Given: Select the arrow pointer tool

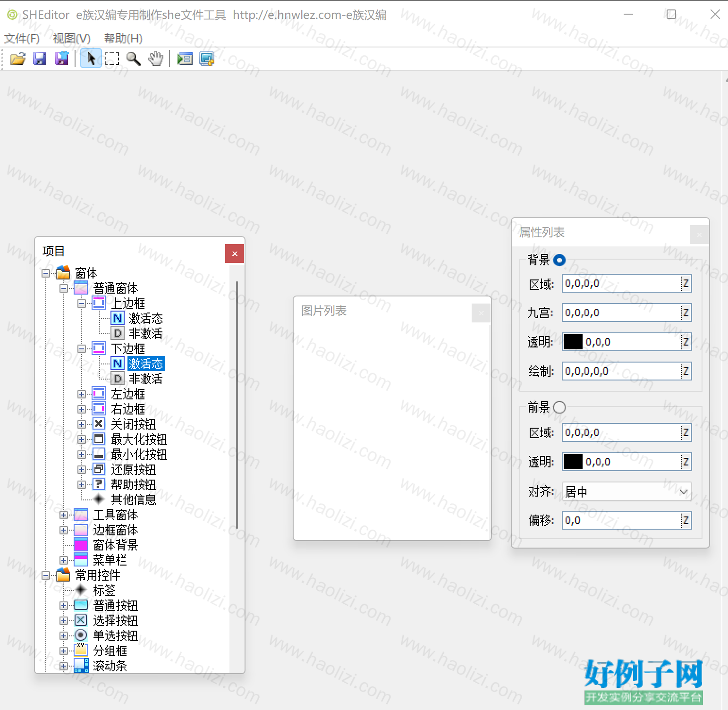Looking at the screenshot, I should [91, 59].
